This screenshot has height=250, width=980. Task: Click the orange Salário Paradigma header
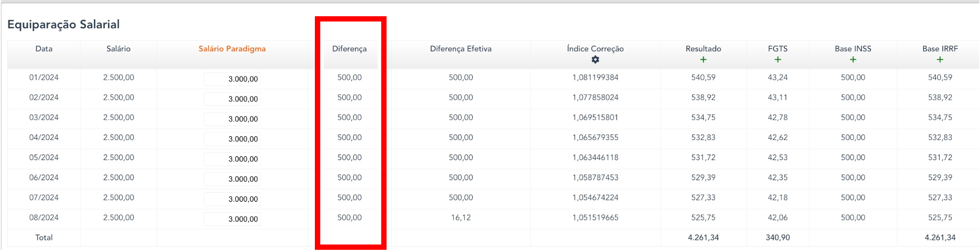coord(232,49)
